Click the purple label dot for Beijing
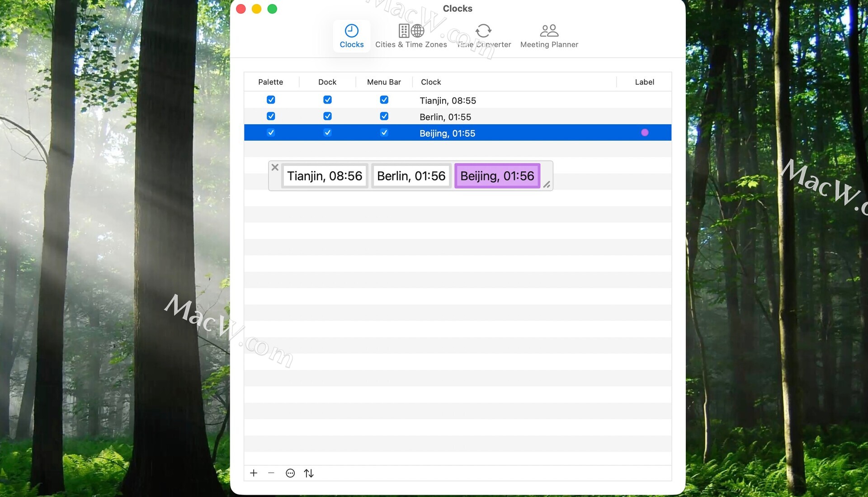The image size is (868, 497). tap(645, 133)
